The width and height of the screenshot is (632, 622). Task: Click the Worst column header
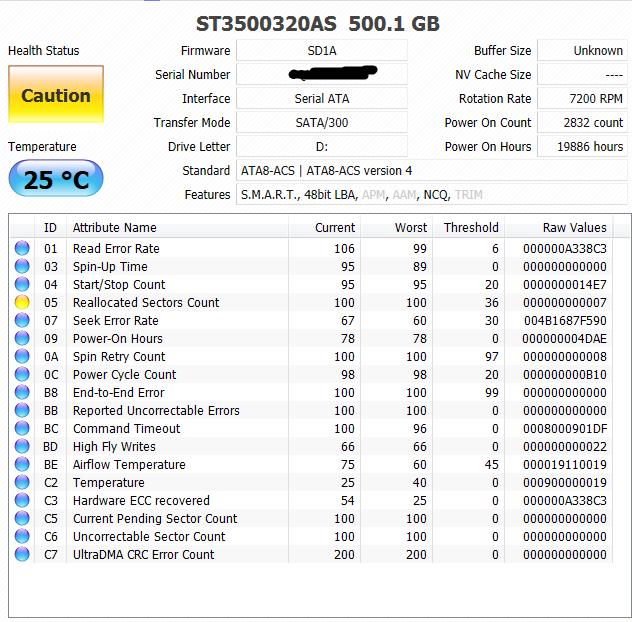pos(397,227)
